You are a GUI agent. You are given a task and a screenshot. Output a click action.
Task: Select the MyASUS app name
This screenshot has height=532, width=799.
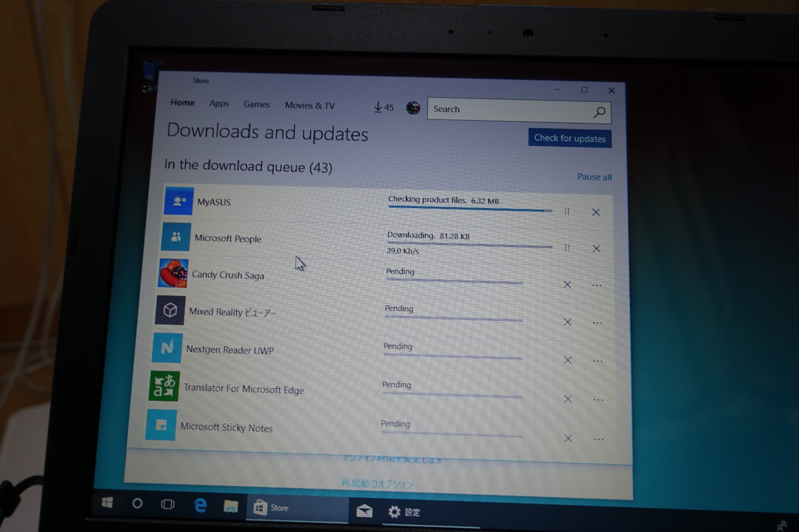coord(214,202)
